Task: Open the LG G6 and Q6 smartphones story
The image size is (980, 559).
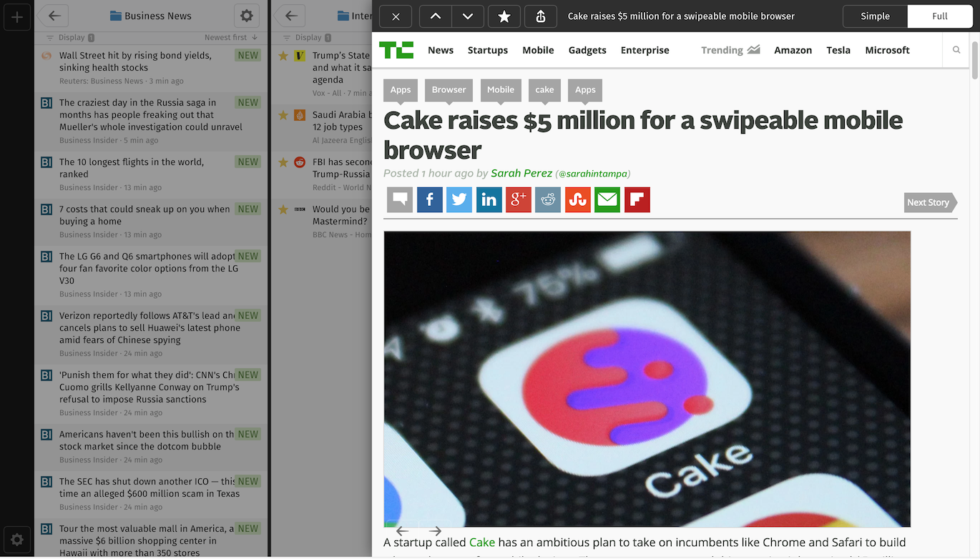Action: pos(151,274)
